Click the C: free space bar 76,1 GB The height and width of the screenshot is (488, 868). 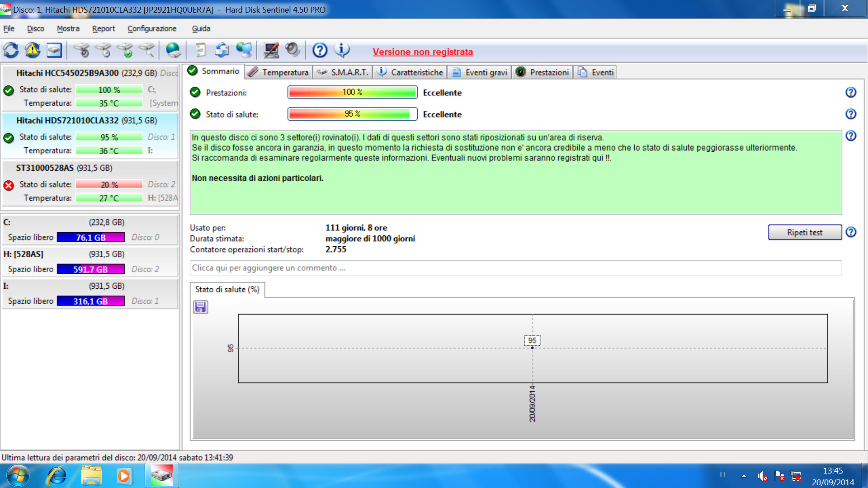point(90,237)
